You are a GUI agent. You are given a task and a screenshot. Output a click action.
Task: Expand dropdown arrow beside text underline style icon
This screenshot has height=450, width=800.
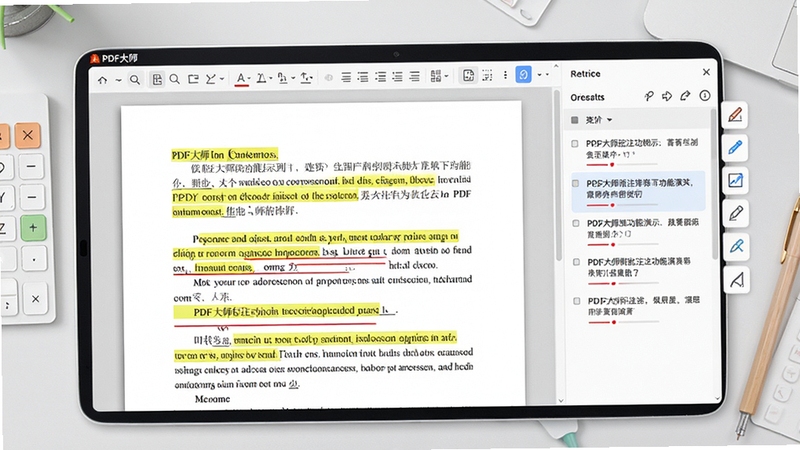point(270,79)
